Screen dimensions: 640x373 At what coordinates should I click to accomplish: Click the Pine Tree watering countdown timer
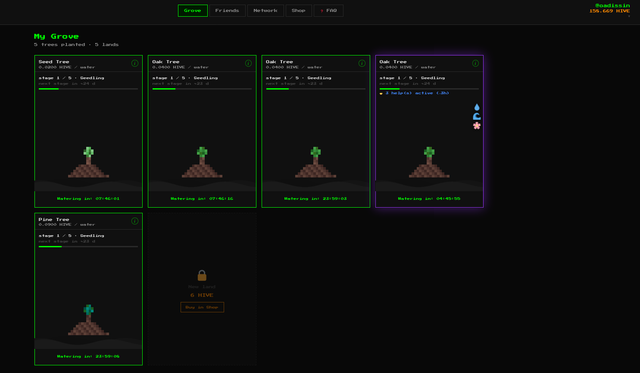[x=89, y=357]
